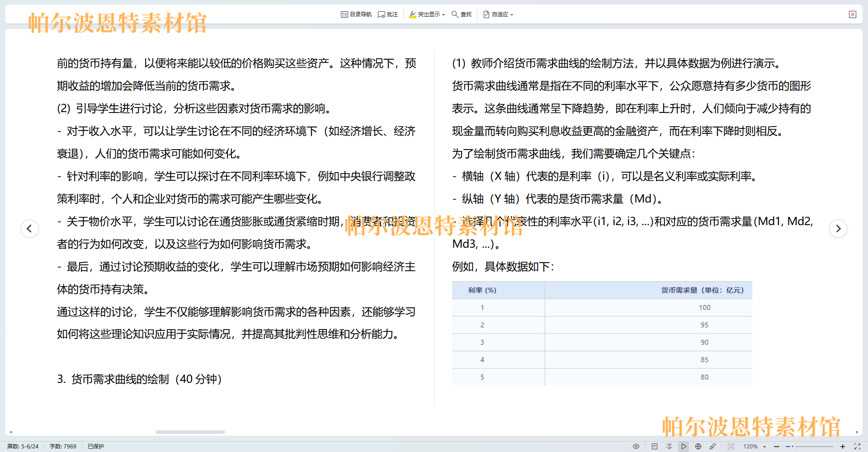This screenshot has width=868, height=452.
Task: Switch to web layout globe icon
Action: (698, 446)
